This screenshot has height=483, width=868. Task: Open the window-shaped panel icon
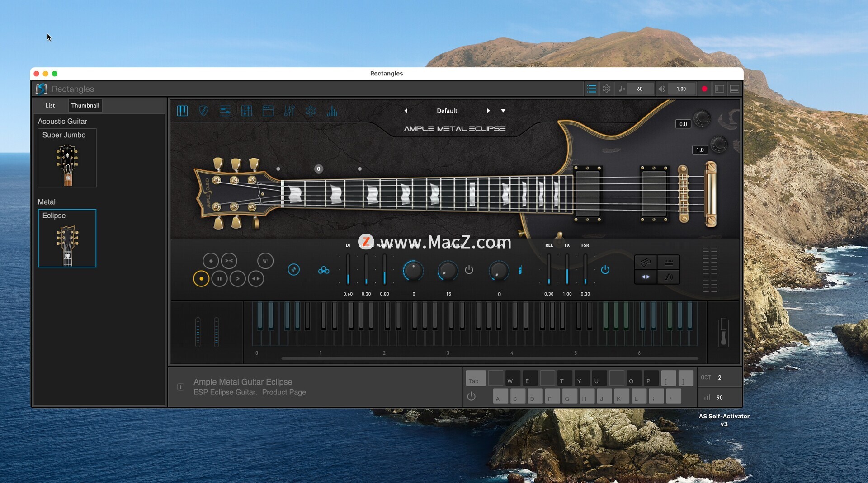268,111
